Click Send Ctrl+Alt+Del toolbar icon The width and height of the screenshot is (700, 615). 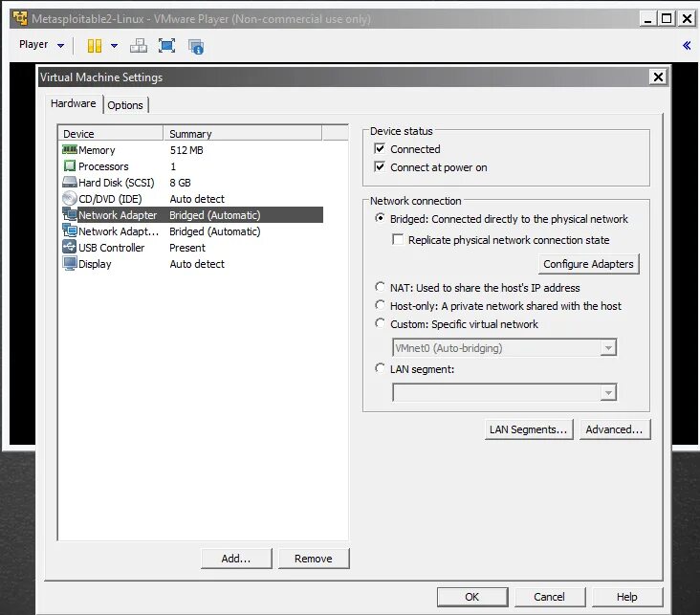point(139,46)
